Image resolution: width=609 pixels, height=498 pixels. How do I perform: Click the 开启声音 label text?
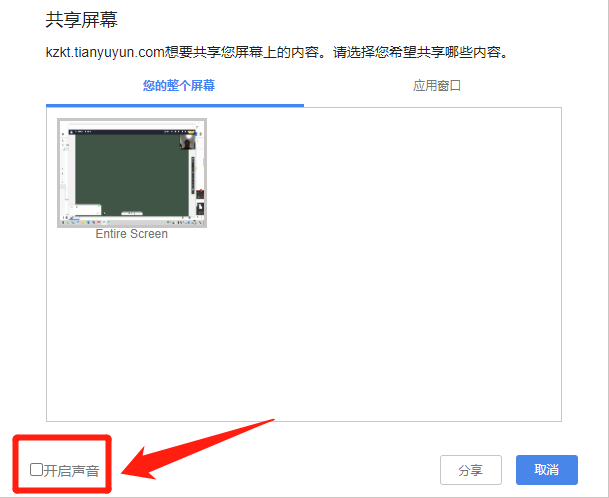[72, 469]
